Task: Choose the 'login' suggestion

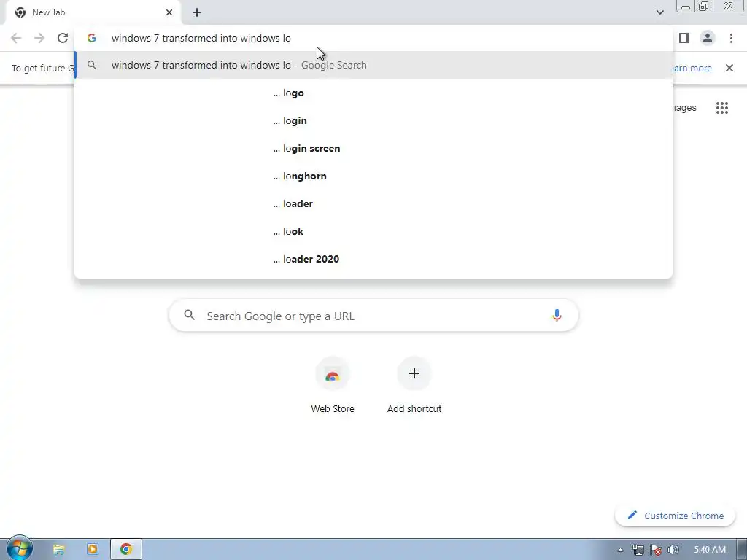Action: point(373,120)
